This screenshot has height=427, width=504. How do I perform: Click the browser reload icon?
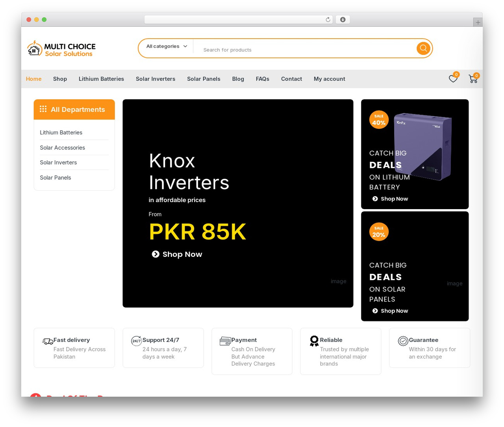click(328, 20)
